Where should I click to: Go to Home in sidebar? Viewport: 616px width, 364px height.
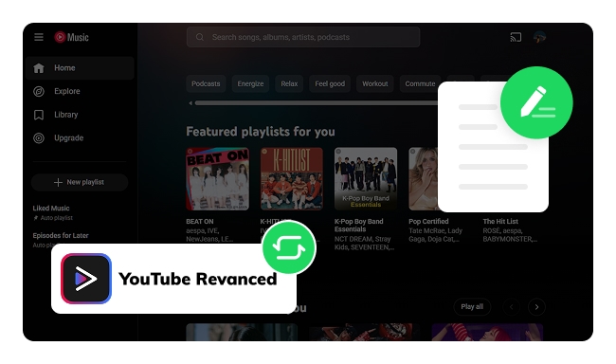(81, 68)
